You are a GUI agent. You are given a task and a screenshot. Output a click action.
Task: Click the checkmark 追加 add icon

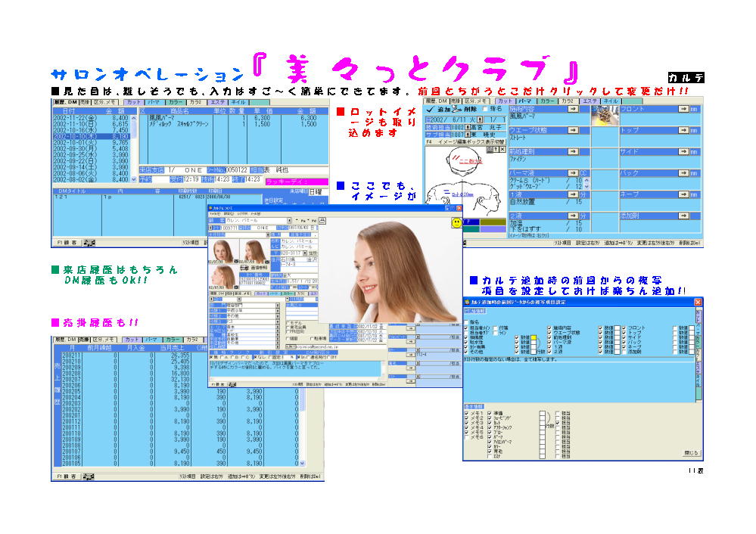click(430, 110)
